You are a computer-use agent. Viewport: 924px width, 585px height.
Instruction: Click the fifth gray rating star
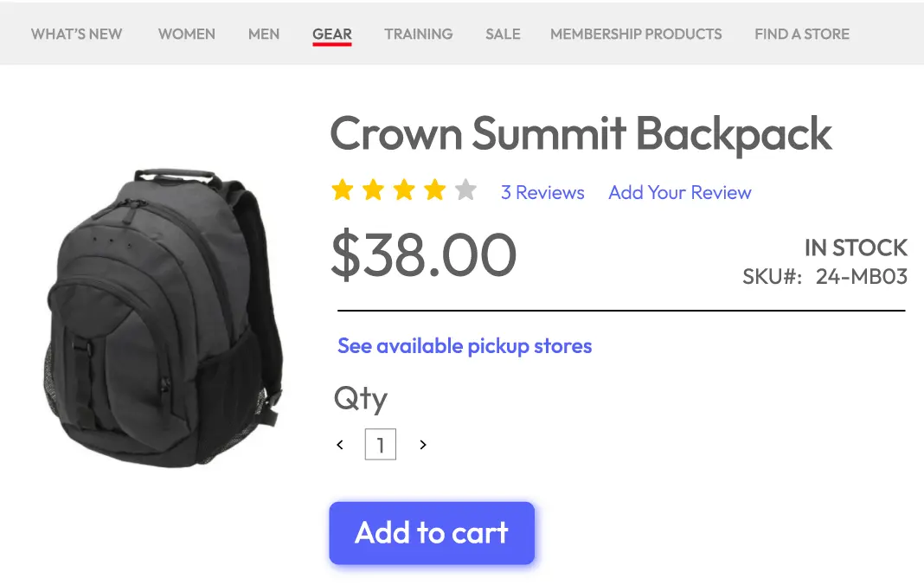tap(465, 190)
